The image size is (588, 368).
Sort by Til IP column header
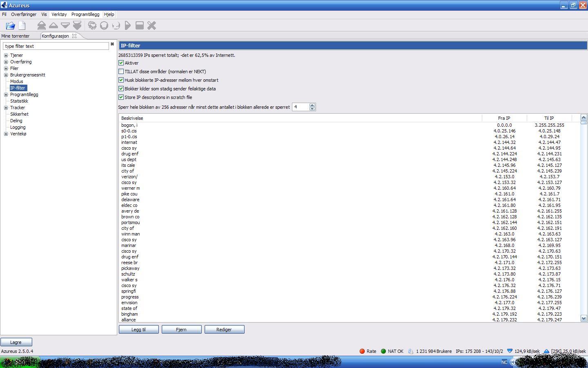click(549, 118)
